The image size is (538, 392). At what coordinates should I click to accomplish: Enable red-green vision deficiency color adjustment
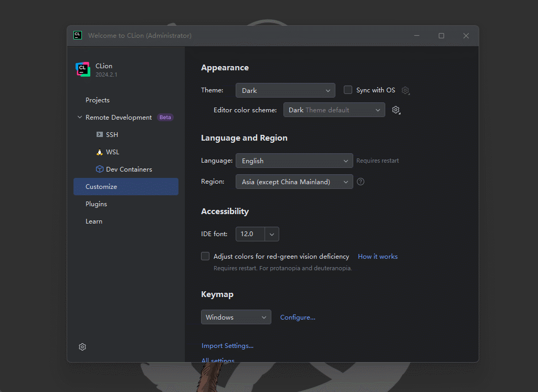tap(205, 257)
